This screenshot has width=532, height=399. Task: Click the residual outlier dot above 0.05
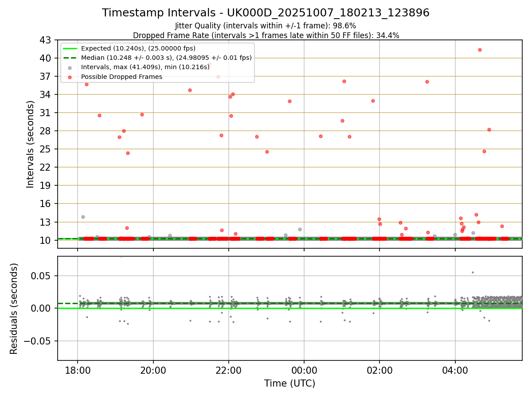[x=473, y=272]
